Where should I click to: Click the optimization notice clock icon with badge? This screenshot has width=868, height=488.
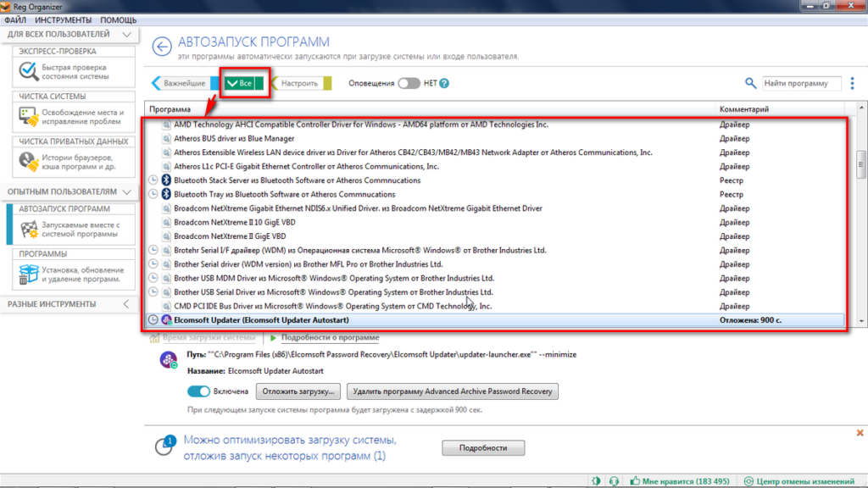click(x=164, y=446)
